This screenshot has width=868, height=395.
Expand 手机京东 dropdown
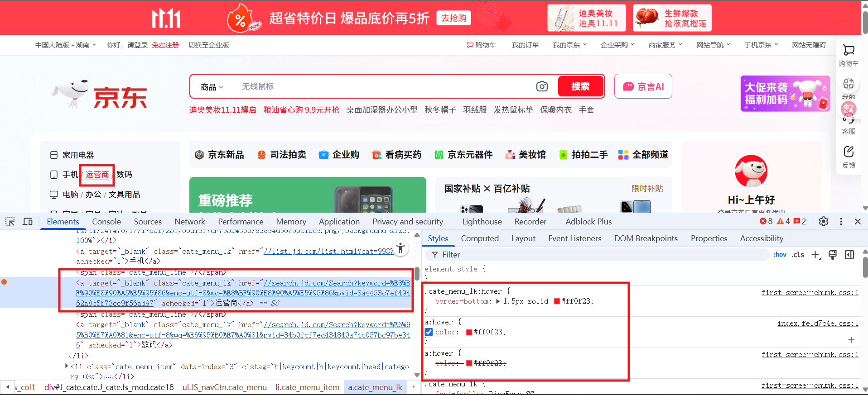761,45
